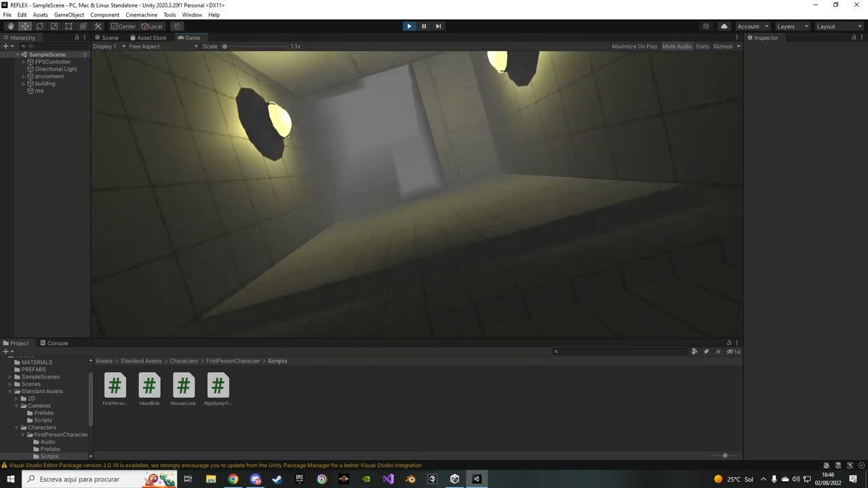Select the Scale tool
The width and height of the screenshot is (868, 488).
(x=54, y=26)
